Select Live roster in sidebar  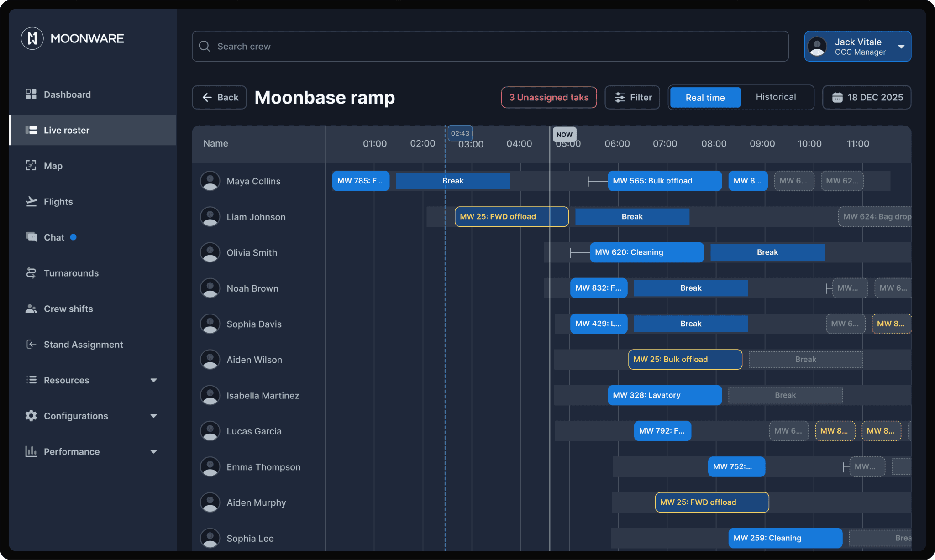coord(66,130)
